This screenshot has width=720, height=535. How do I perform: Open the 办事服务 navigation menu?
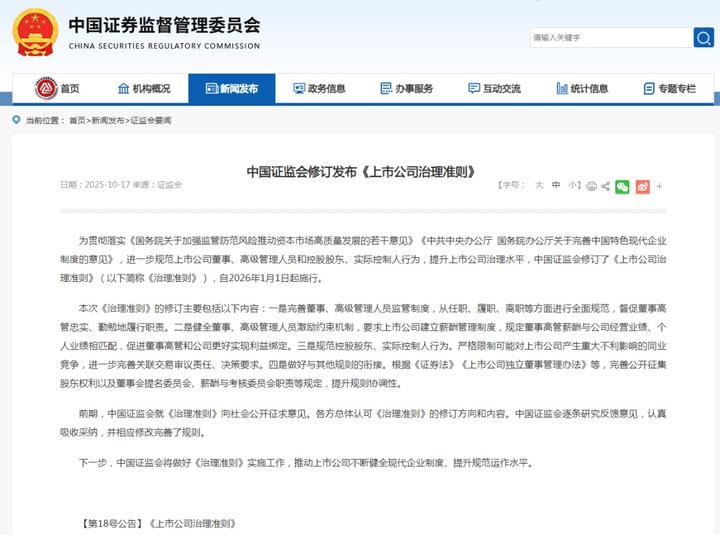tap(406, 89)
